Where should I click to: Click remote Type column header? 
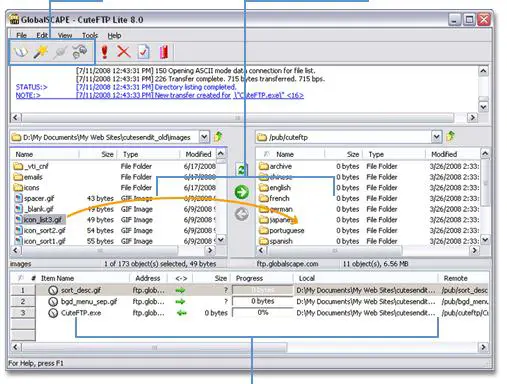395,154
